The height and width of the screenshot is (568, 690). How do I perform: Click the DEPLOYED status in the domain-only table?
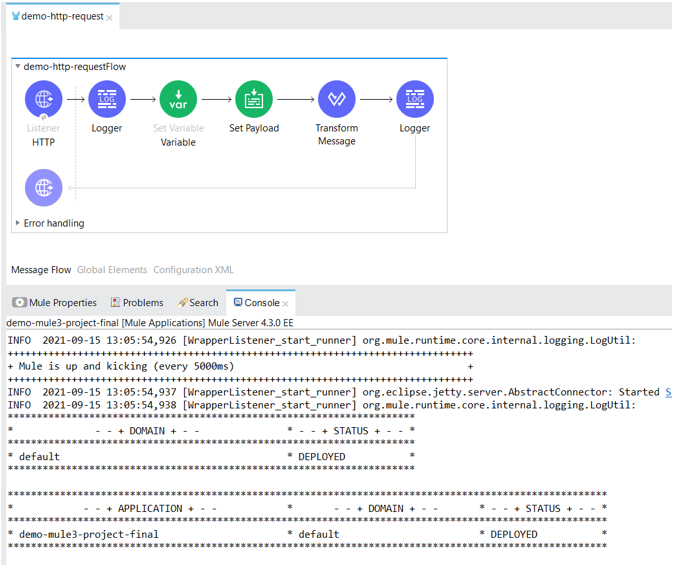point(322,457)
